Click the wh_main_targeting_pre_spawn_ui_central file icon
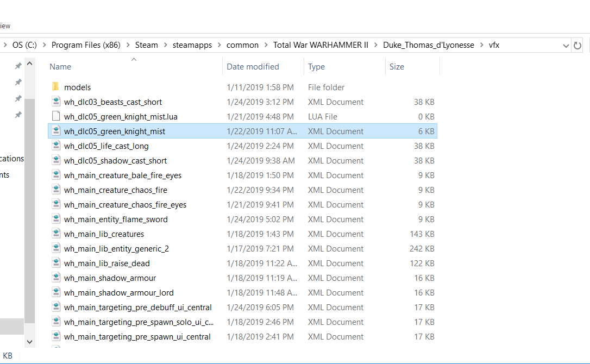Screen dimensions: 590x364 pyautogui.click(x=56, y=336)
